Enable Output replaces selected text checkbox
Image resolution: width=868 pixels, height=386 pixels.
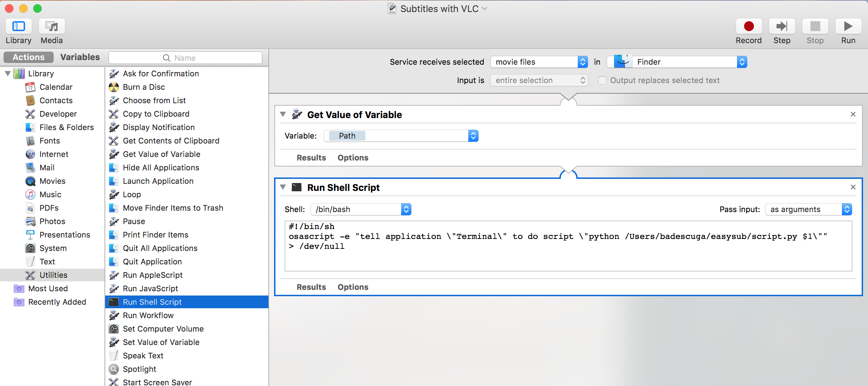point(602,81)
